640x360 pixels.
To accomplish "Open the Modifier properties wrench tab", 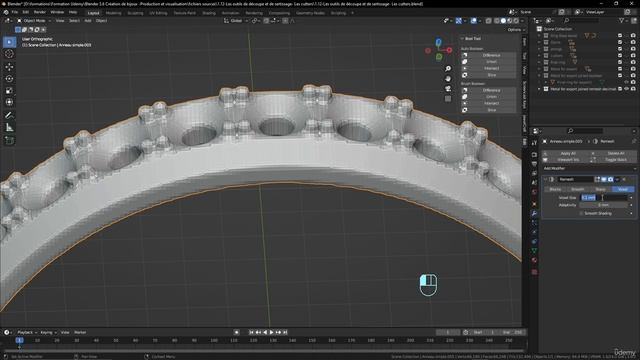I will coord(534,213).
